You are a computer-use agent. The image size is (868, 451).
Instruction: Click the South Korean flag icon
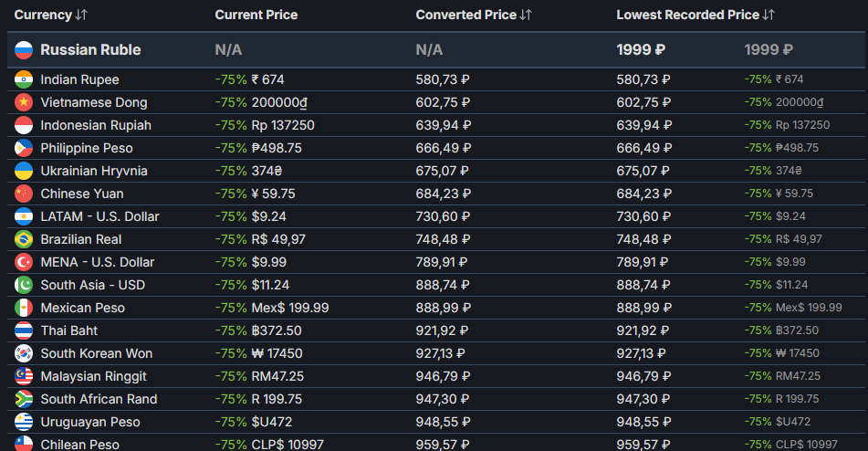tap(24, 353)
